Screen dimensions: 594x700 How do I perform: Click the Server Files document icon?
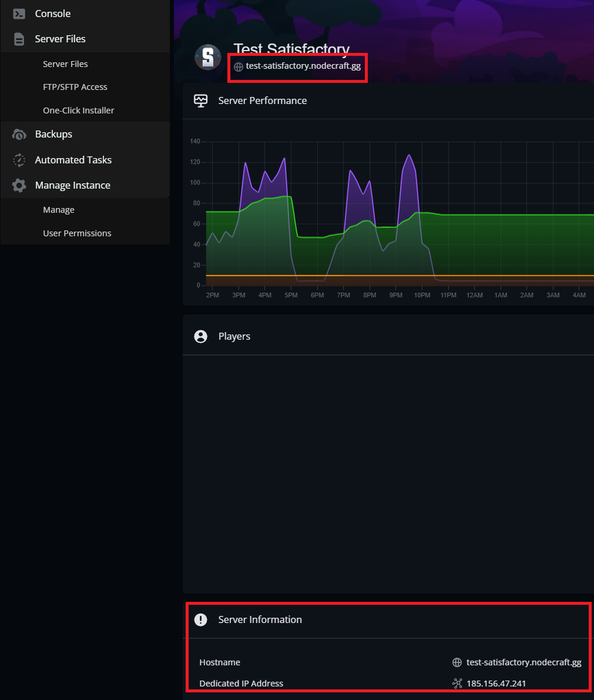(x=19, y=39)
